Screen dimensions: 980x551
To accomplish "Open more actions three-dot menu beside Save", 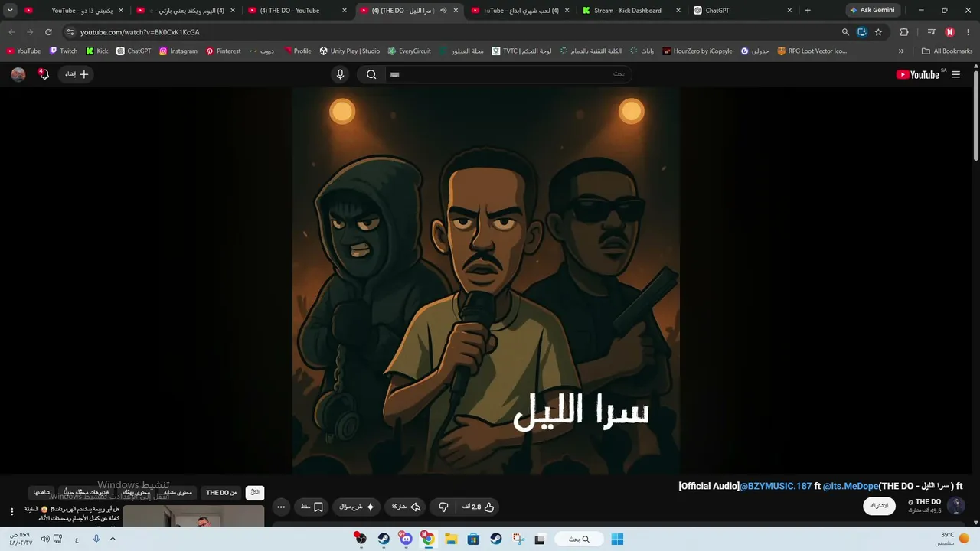I will coord(281,507).
